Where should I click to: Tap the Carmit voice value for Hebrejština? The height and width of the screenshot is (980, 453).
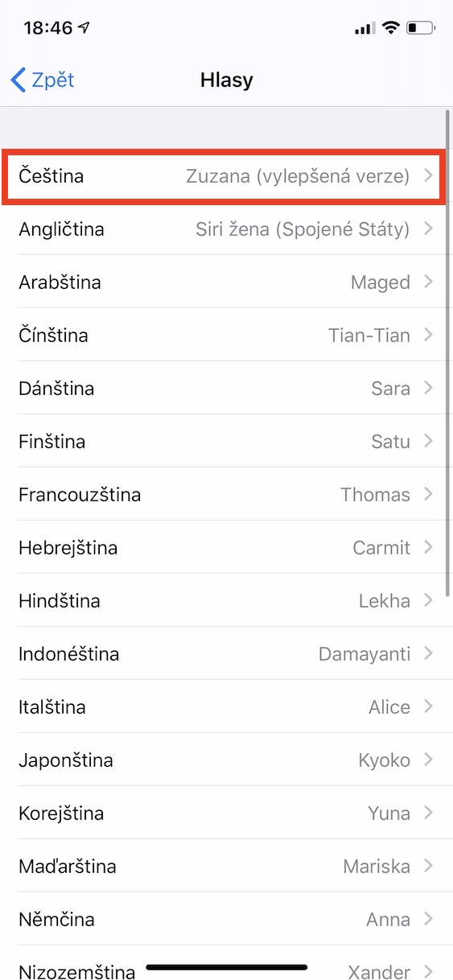pyautogui.click(x=381, y=547)
